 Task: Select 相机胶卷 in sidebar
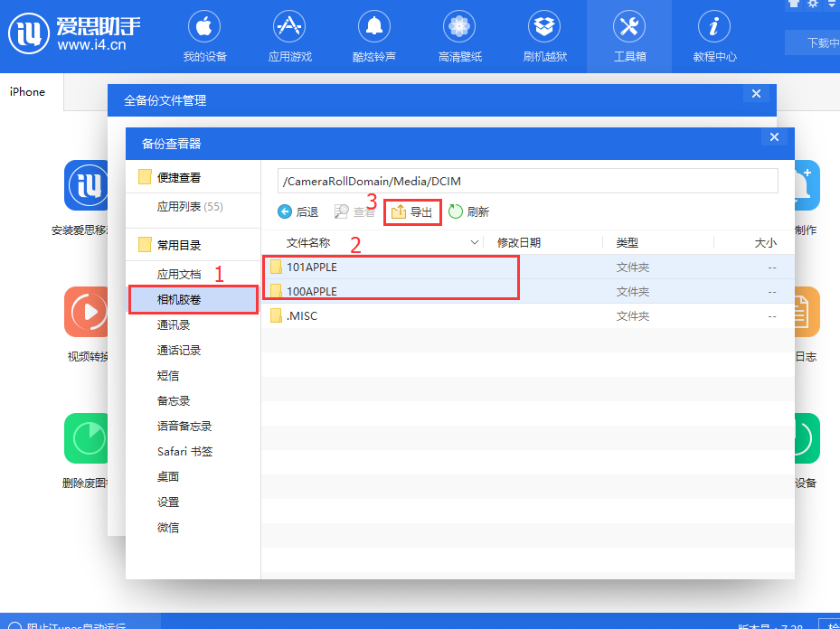193,300
